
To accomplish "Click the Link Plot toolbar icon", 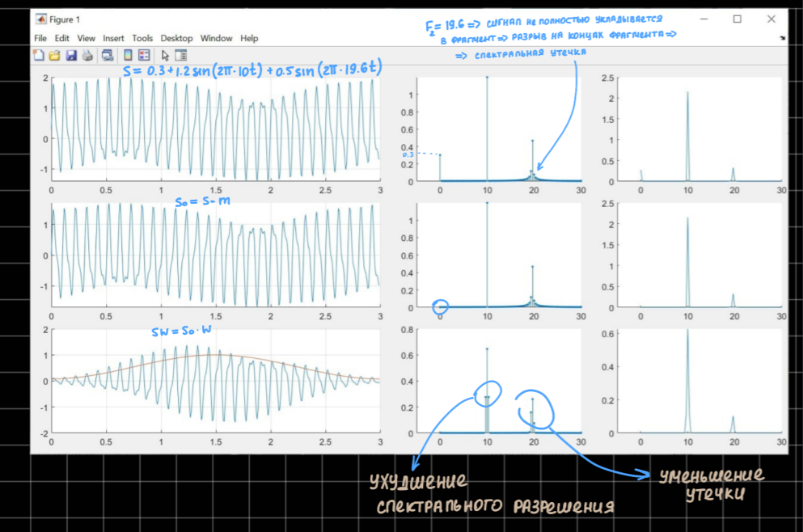I will [108, 55].
